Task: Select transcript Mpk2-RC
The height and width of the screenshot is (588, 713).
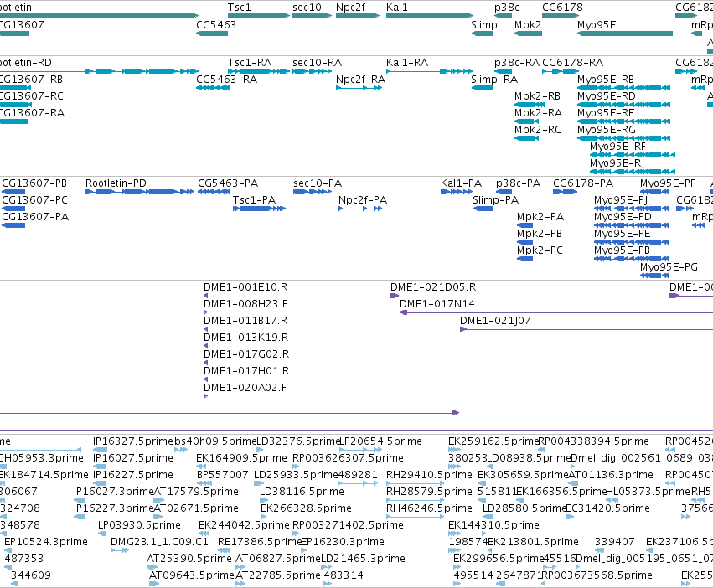Action: click(526, 138)
